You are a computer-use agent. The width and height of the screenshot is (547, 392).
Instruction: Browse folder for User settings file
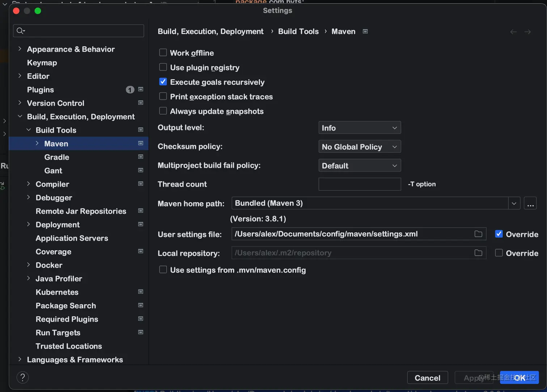[478, 234]
